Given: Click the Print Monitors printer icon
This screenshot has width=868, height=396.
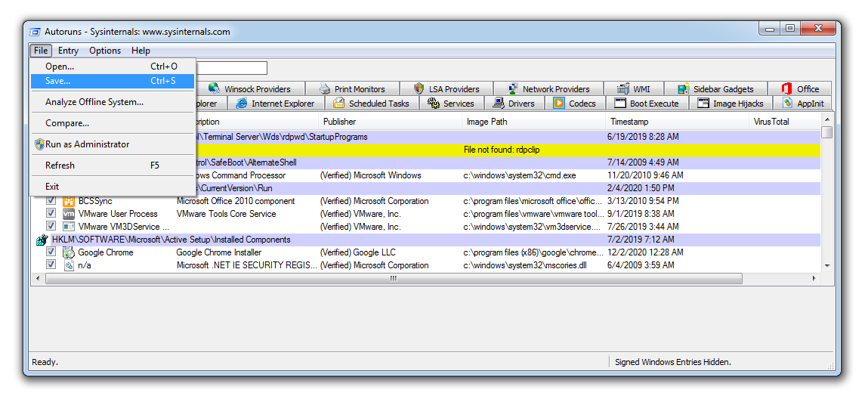Looking at the screenshot, I should (x=325, y=88).
